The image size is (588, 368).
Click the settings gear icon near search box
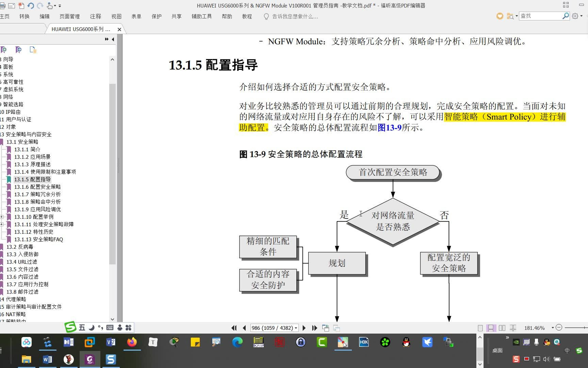(575, 16)
